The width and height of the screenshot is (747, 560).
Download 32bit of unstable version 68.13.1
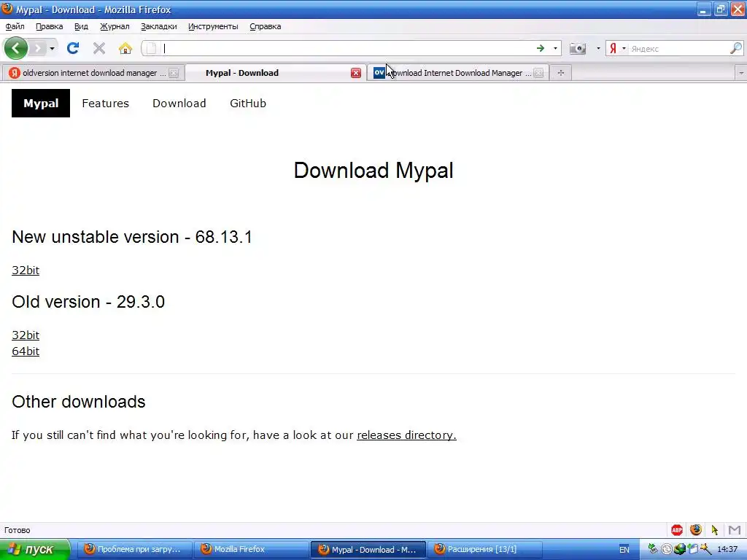(26, 270)
